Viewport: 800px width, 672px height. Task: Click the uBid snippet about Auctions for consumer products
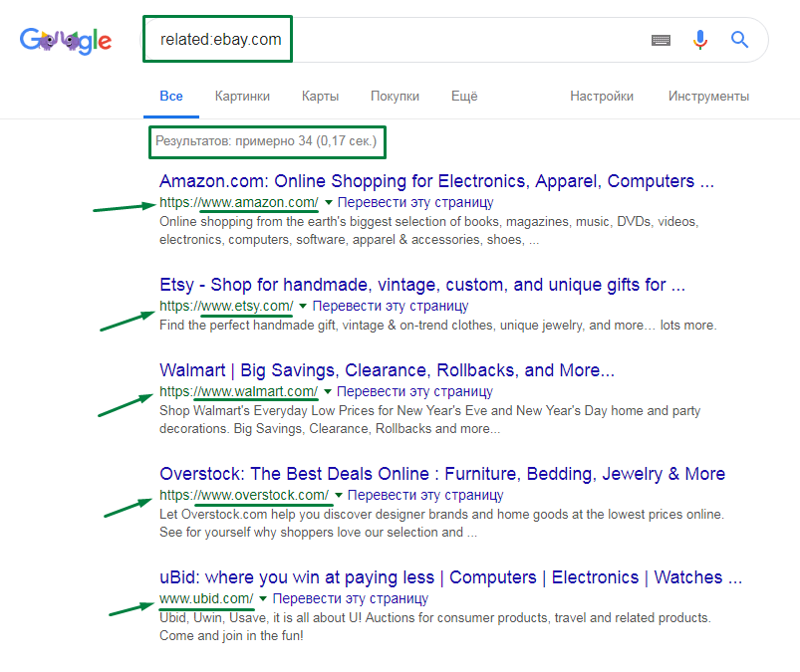(434, 626)
